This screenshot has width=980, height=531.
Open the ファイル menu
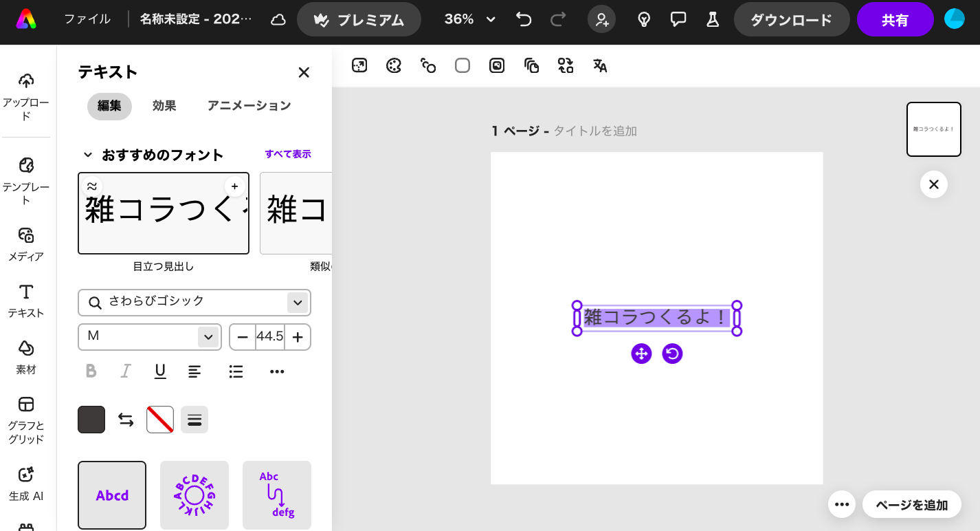87,19
